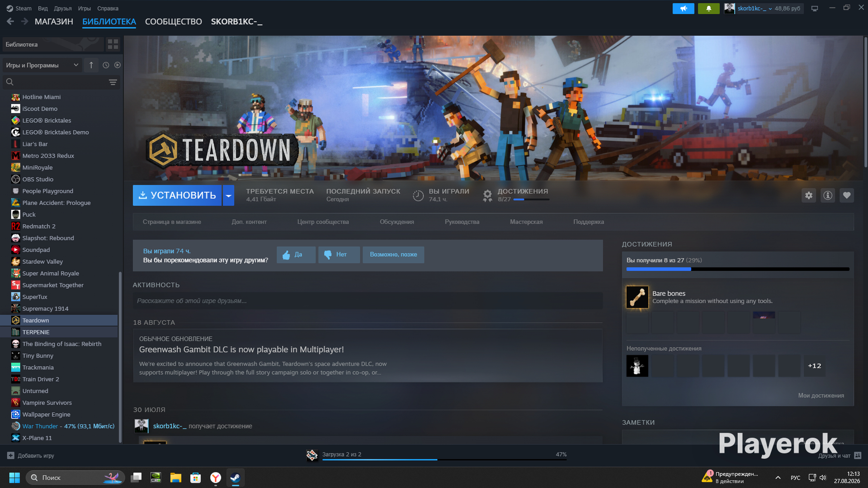Go forward with the right arrow

24,21
